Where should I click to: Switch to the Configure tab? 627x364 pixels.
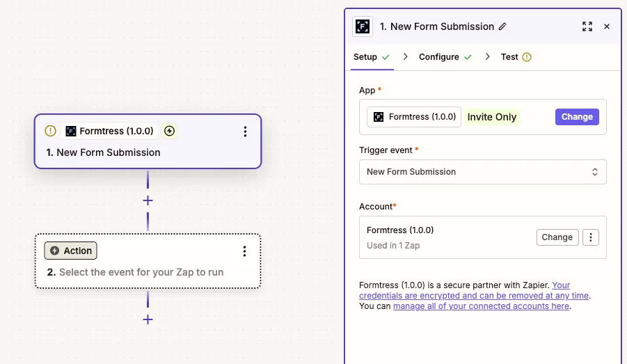click(445, 57)
